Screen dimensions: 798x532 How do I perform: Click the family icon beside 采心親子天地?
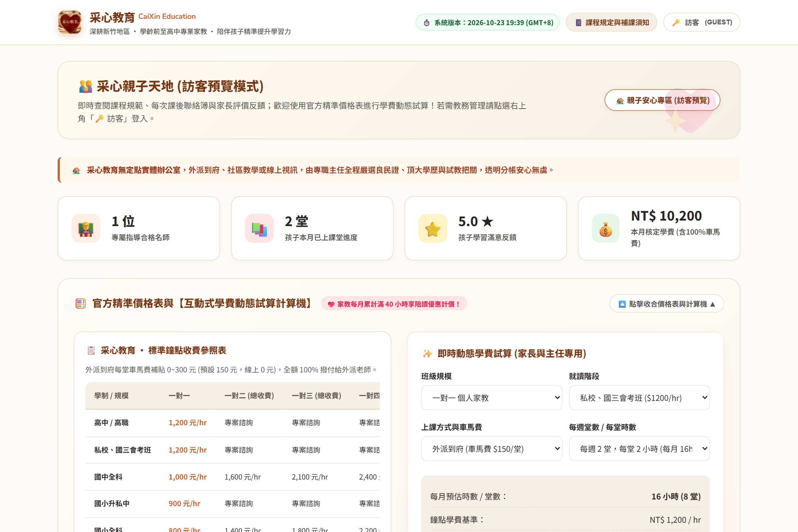click(86, 86)
